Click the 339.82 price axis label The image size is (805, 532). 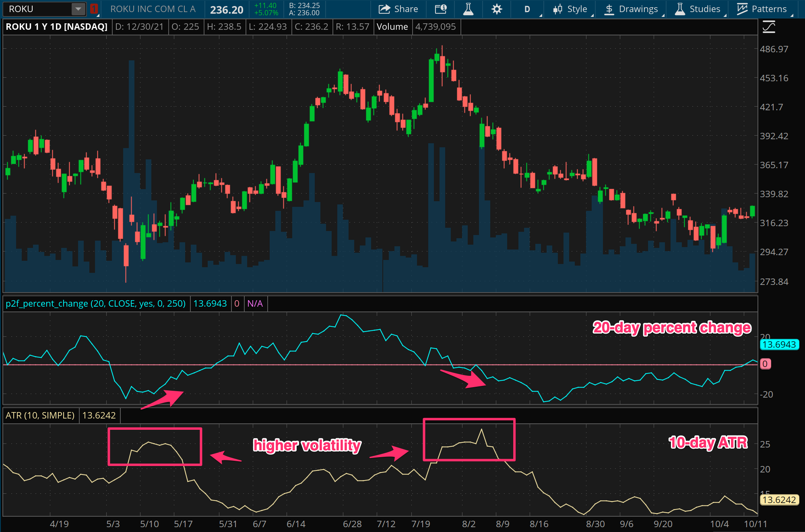[774, 194]
